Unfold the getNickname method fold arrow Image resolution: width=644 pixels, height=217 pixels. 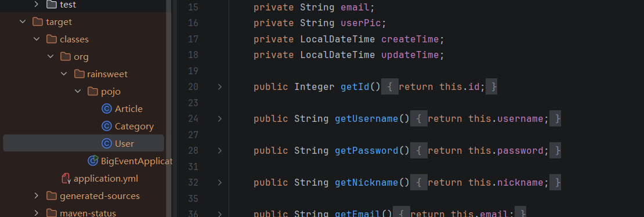[220, 182]
